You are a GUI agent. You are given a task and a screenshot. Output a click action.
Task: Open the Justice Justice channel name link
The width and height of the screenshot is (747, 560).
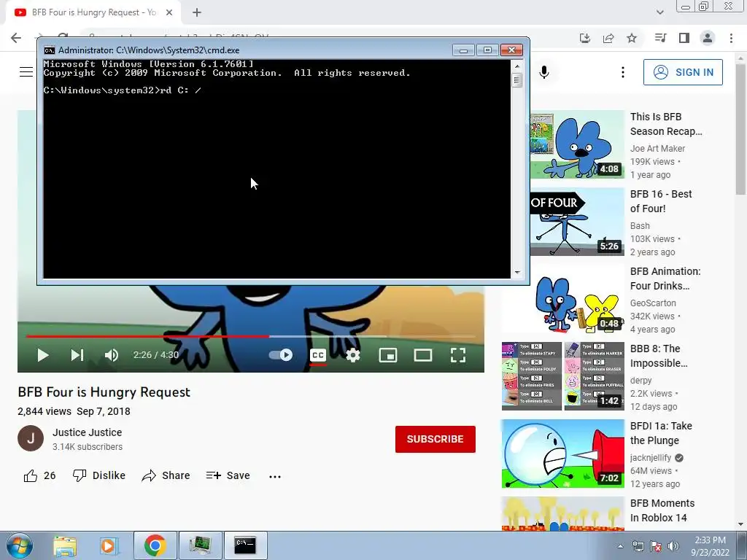point(88,432)
